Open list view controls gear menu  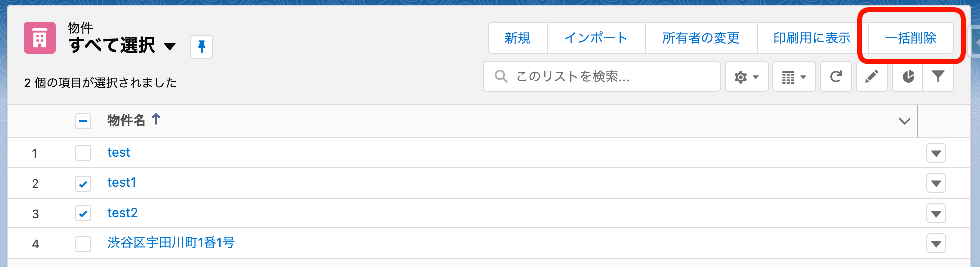click(x=746, y=77)
